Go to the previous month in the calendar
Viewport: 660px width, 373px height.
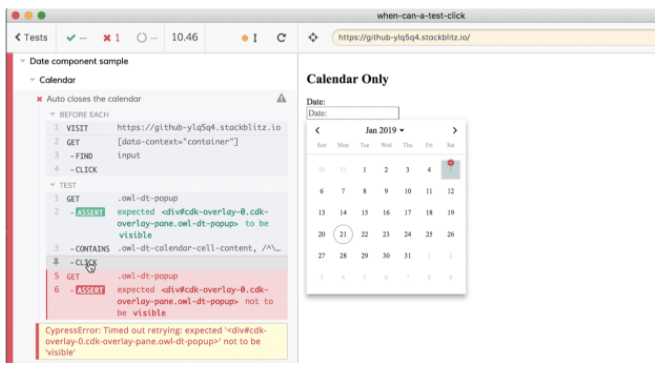(318, 131)
